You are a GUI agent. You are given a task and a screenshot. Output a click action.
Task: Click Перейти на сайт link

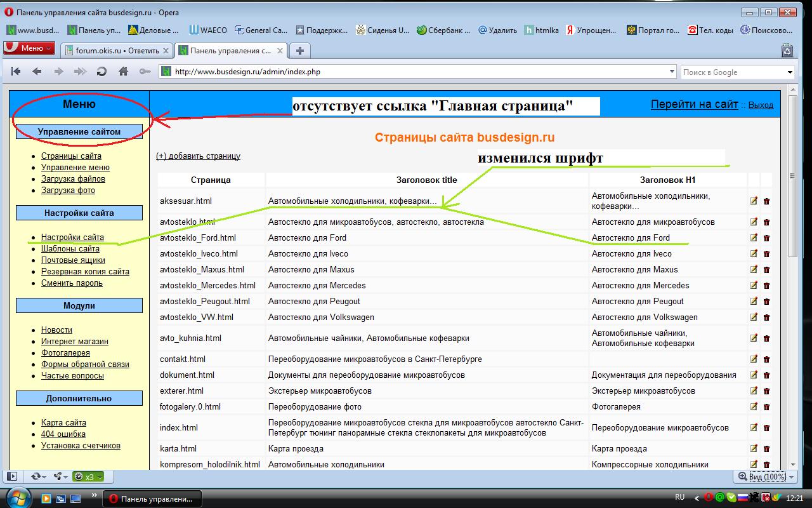[x=695, y=104]
